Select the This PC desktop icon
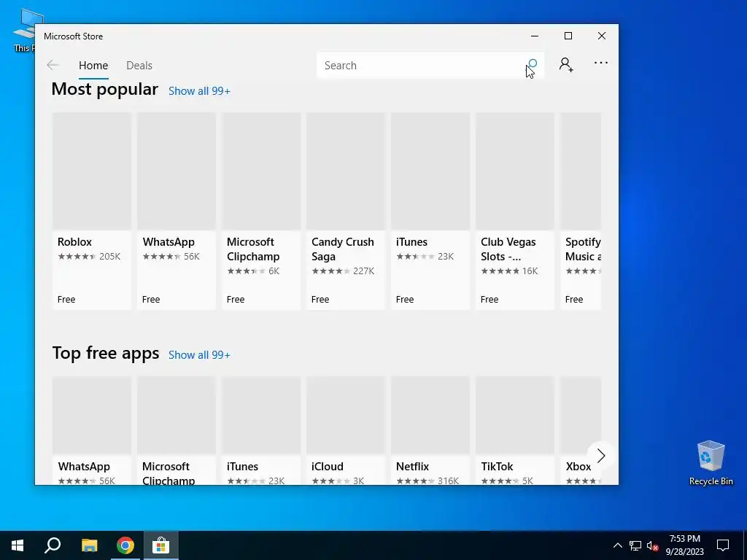Viewport: 747px width, 560px height. 24,31
